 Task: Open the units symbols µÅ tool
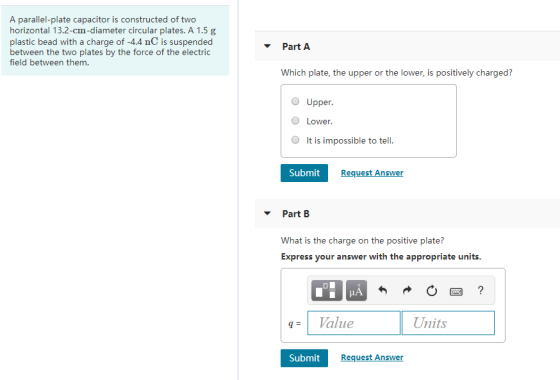pyautogui.click(x=356, y=290)
